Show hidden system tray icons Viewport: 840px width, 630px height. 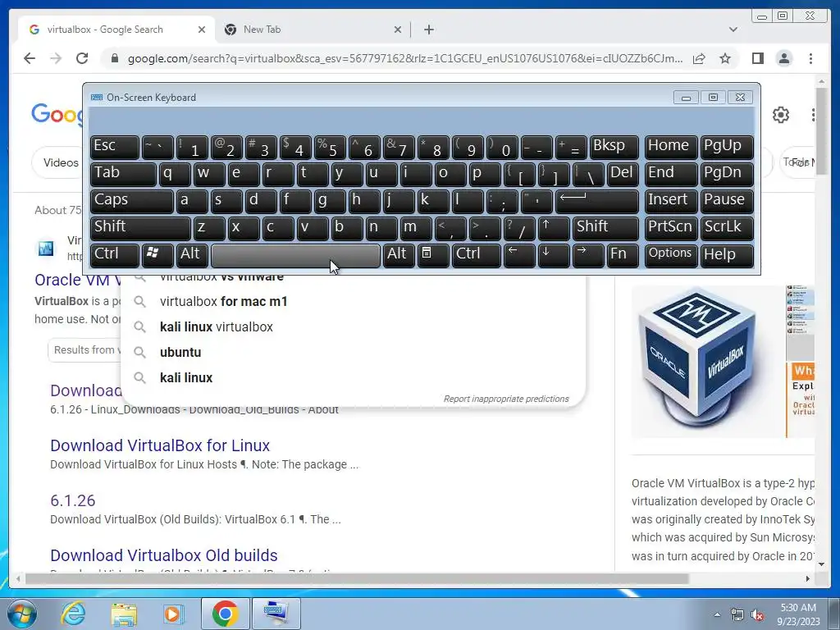[717, 614]
